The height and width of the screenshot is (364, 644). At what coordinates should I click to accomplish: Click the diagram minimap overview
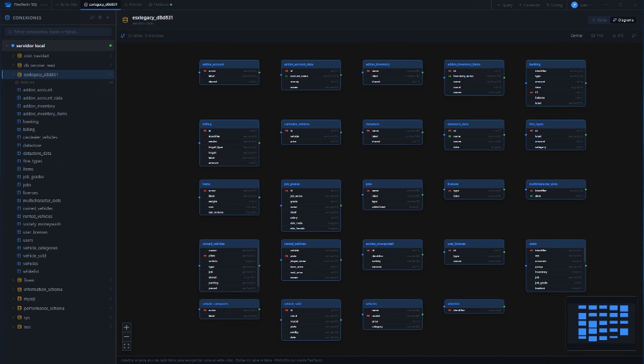pos(601,323)
